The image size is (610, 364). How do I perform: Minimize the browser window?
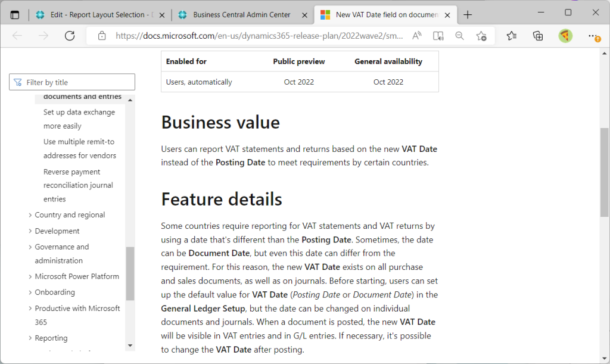pos(541,13)
